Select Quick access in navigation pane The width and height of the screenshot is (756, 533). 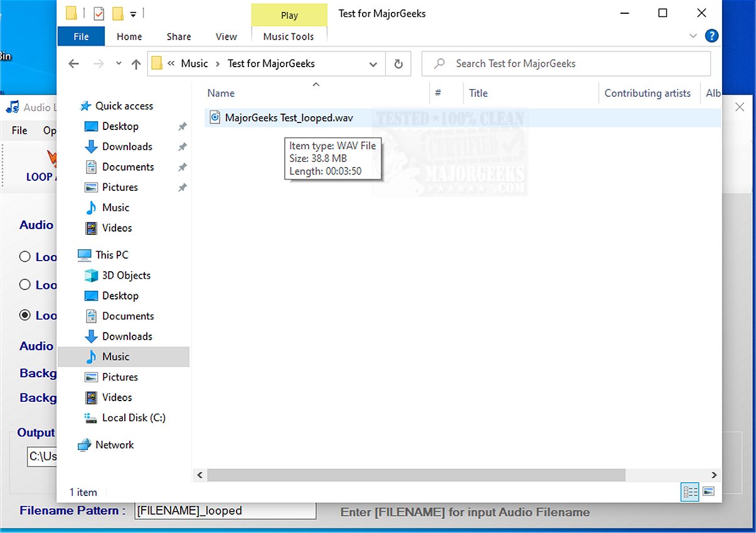point(124,106)
